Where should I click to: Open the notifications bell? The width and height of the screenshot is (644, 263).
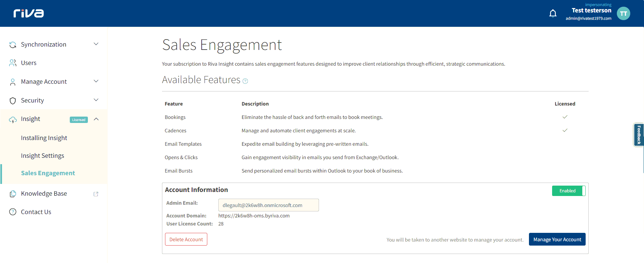coord(553,13)
